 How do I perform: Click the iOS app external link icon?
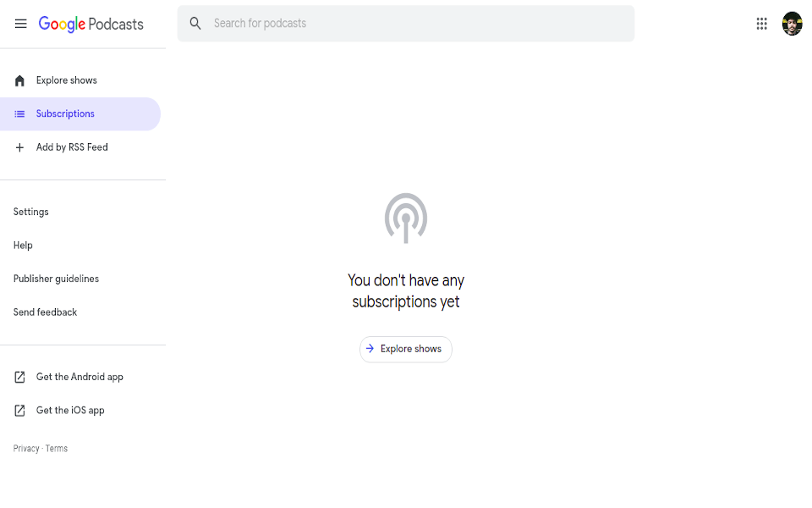tap(19, 411)
